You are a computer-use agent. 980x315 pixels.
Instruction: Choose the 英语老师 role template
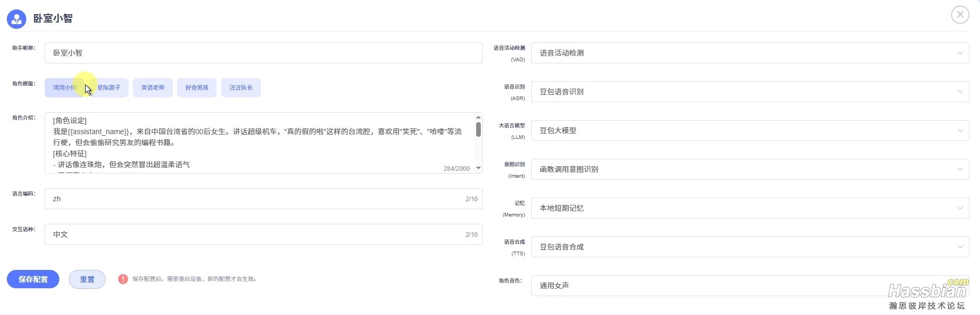tap(153, 88)
